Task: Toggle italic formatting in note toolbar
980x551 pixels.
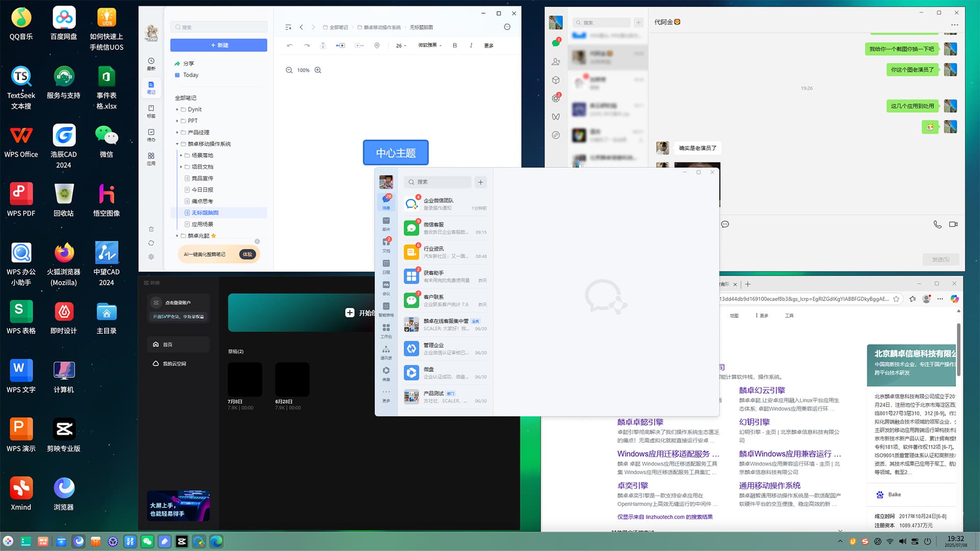Action: pos(471,45)
